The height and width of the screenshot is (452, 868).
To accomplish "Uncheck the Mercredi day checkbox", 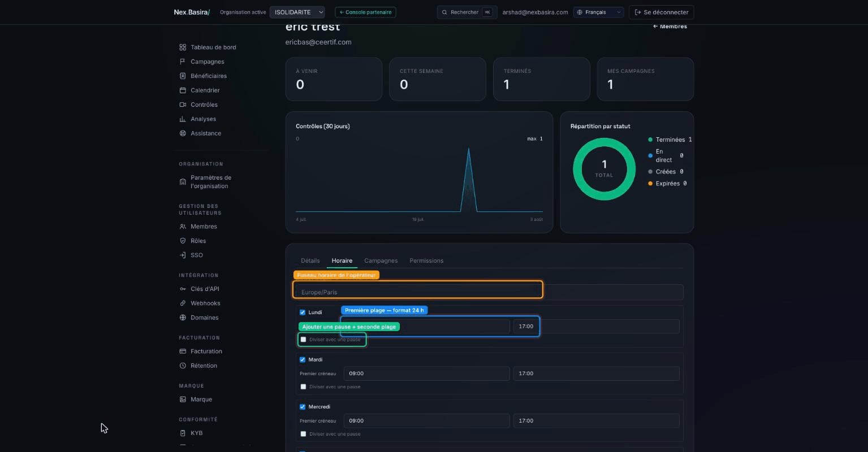I will click(x=303, y=407).
